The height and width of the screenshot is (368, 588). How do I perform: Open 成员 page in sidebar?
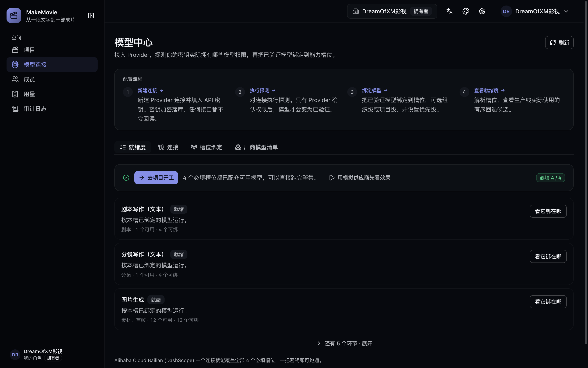[x=52, y=79]
